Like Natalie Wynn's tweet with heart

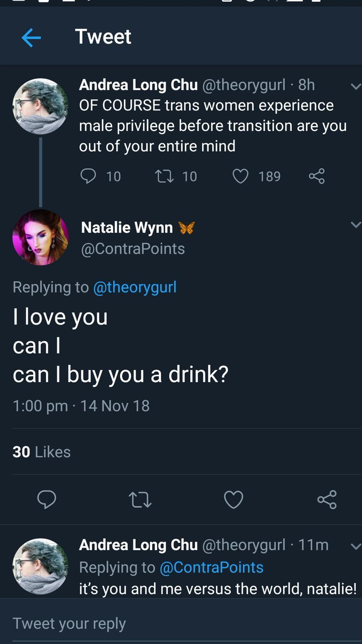(x=233, y=500)
